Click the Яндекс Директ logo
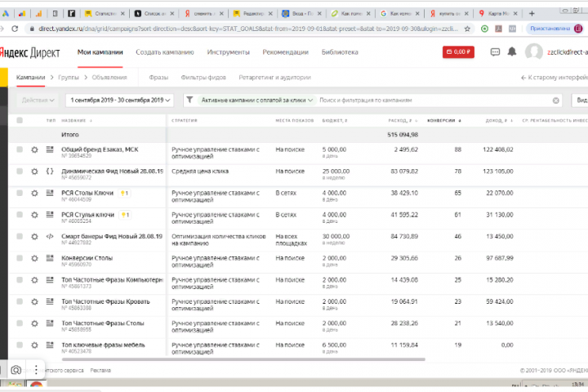The width and height of the screenshot is (588, 392). [29, 52]
